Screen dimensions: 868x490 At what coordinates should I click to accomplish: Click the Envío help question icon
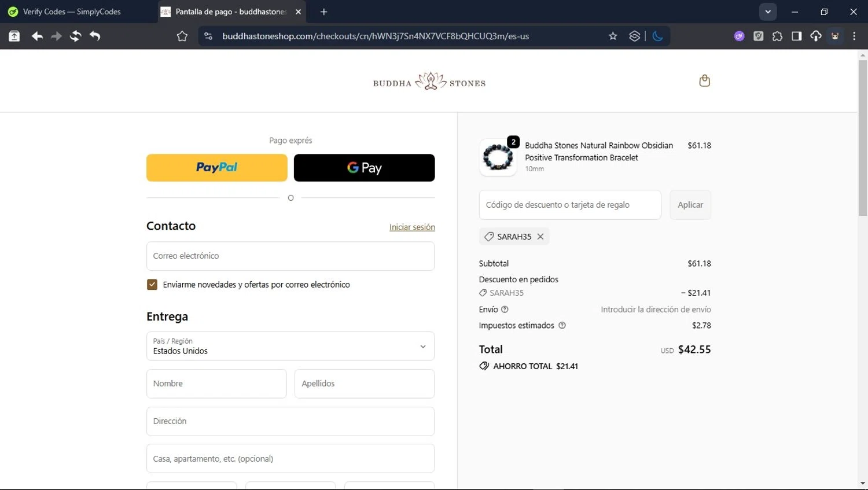pos(505,310)
